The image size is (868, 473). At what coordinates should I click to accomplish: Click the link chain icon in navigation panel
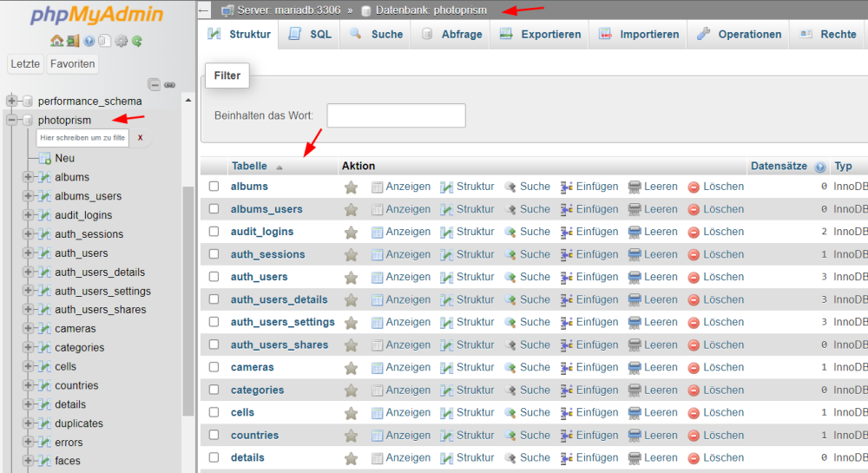point(170,85)
